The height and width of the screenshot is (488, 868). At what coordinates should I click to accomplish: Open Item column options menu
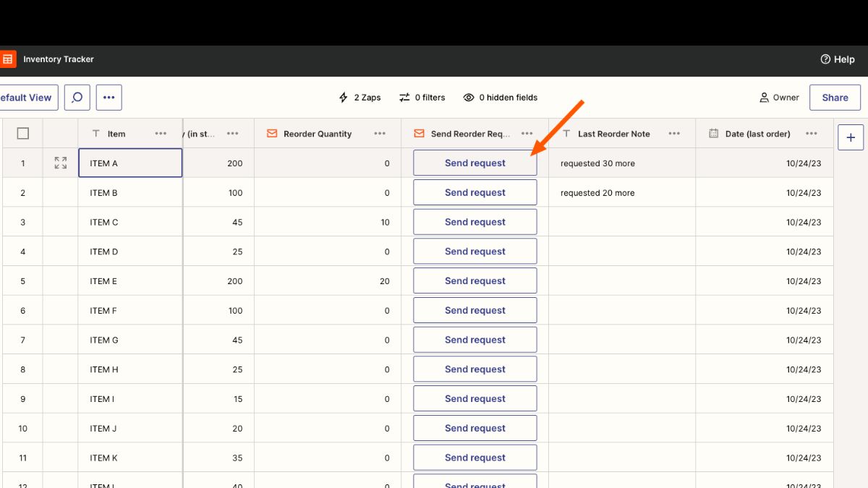point(161,134)
